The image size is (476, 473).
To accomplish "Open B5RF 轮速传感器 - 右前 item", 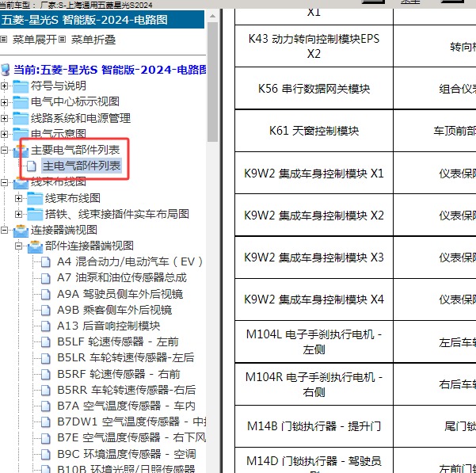I will coord(119,374).
